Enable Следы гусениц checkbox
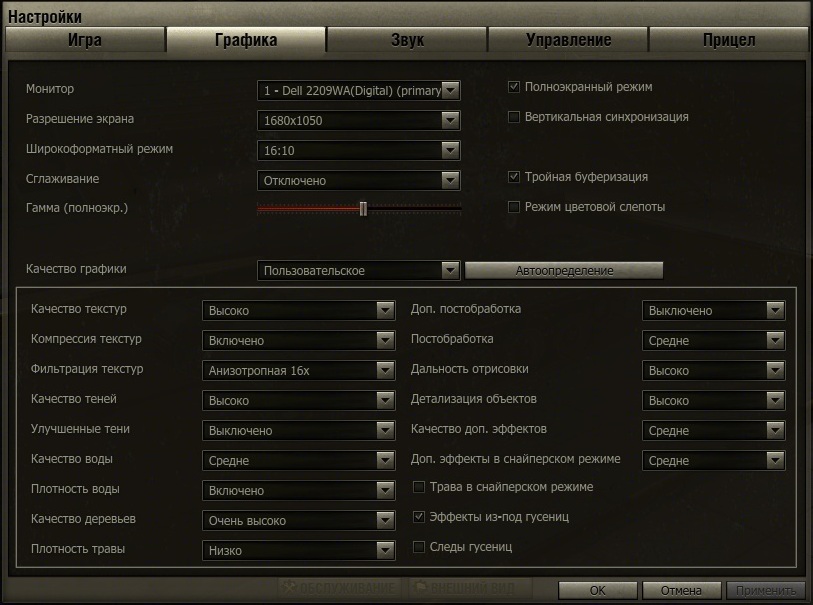Viewport: 813px width, 605px height. tap(419, 547)
